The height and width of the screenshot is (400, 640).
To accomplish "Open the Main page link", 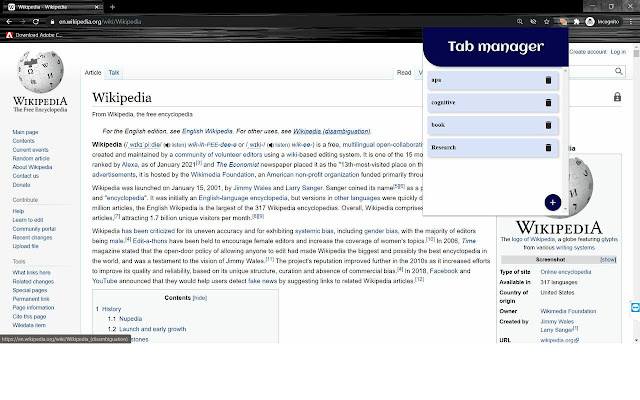I will click(x=25, y=132).
